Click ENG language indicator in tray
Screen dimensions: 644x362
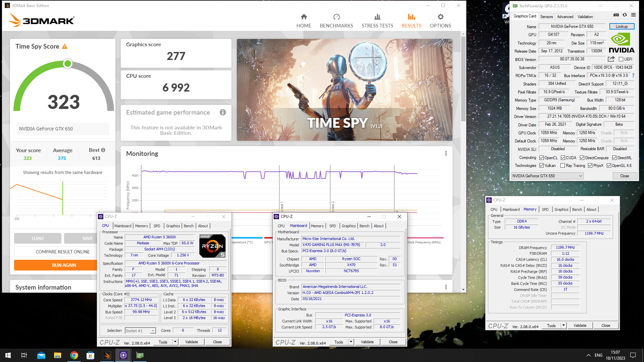point(598,355)
